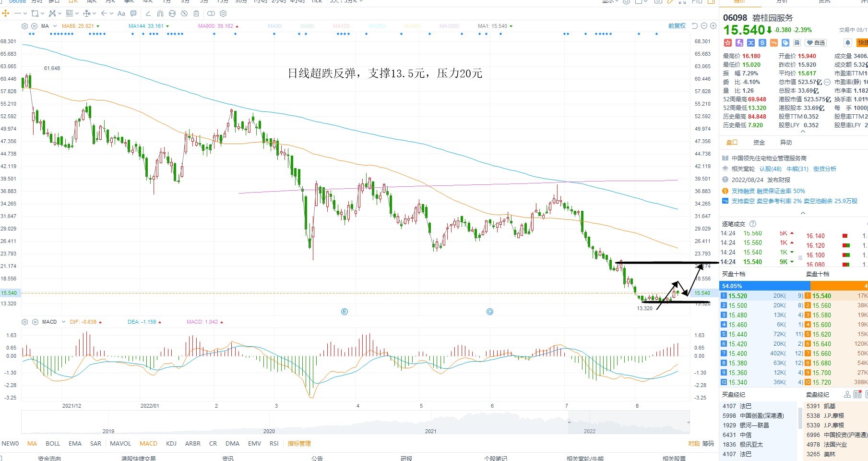Select the wave pattern drawing tool

52,13
